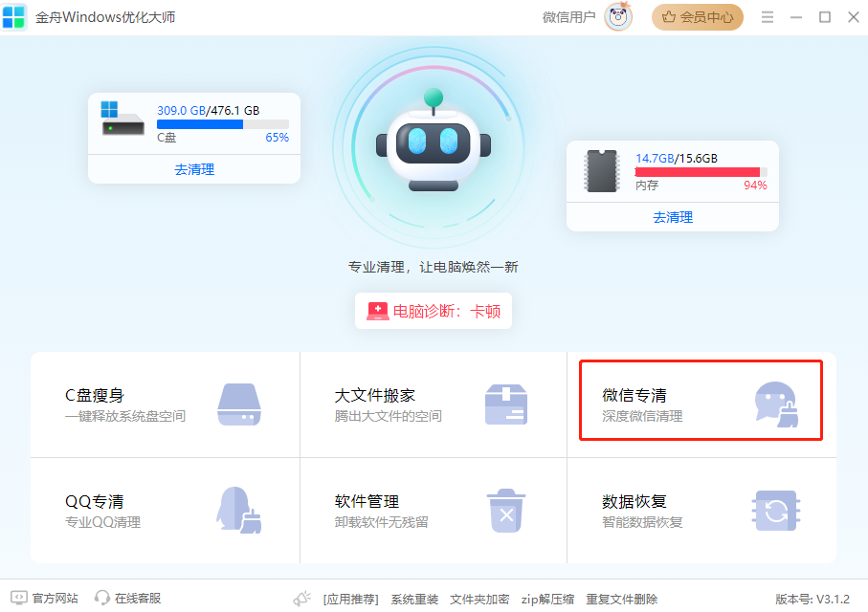Image resolution: width=868 pixels, height=612 pixels.
Task: Open the 会员中心 membership center
Action: click(698, 17)
